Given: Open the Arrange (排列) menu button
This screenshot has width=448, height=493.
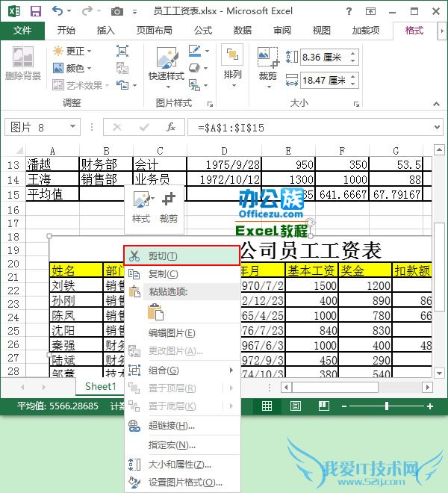Looking at the screenshot, I should click(x=232, y=66).
